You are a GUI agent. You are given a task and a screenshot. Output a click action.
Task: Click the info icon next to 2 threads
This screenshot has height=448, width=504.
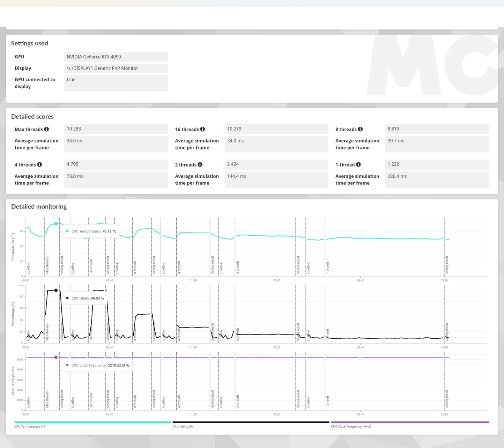click(x=200, y=164)
